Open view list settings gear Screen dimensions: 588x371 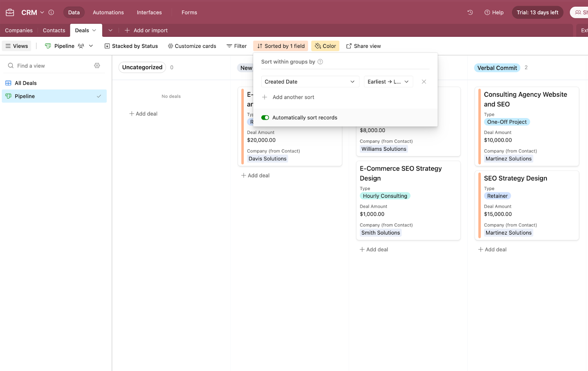[x=97, y=65]
